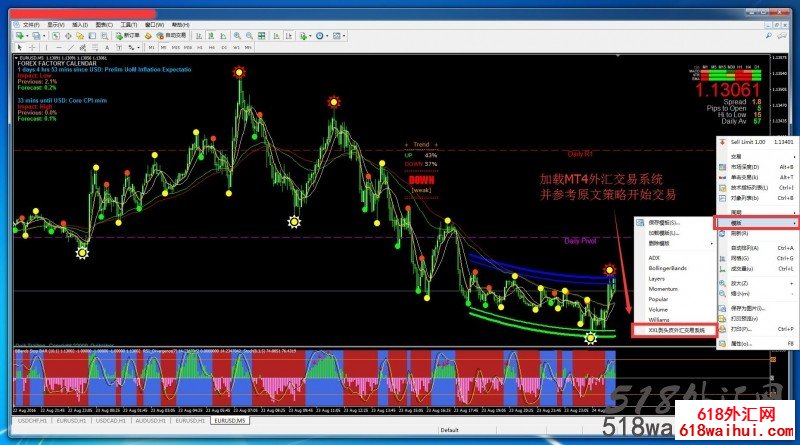
Task: Switch timeframe to W1
Action: (x=236, y=47)
